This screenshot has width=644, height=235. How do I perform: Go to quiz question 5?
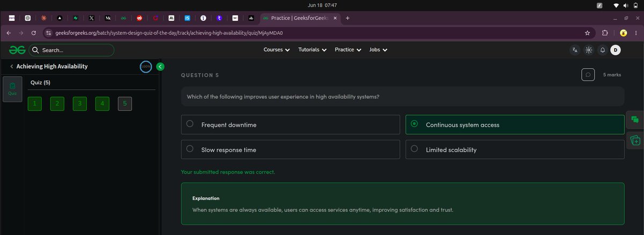coord(125,104)
